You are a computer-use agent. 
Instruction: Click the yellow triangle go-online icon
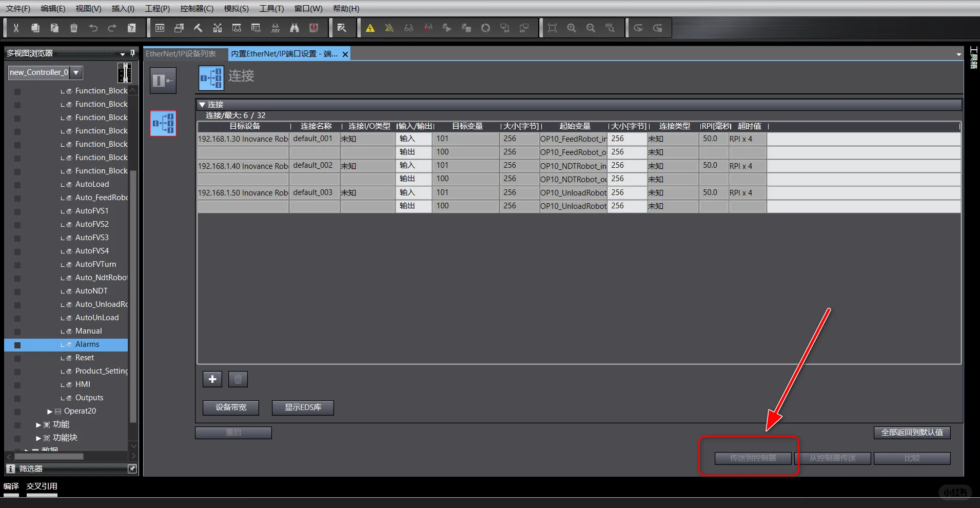pyautogui.click(x=370, y=28)
